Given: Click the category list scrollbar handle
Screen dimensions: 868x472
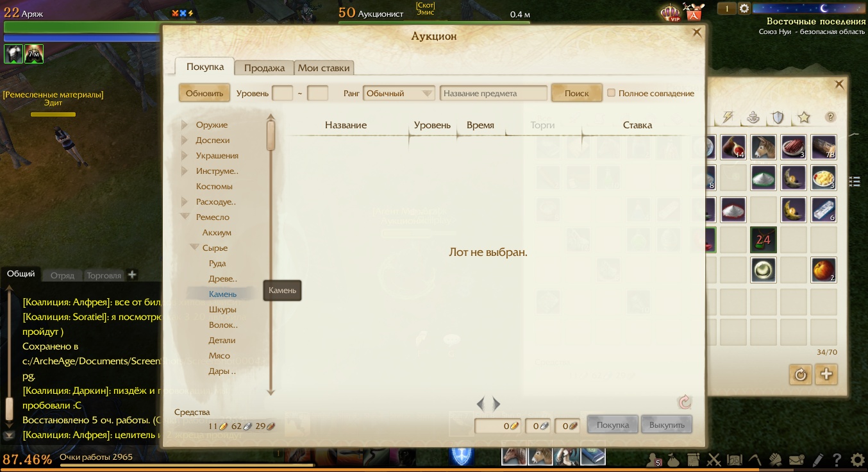Looking at the screenshot, I should click(x=271, y=136).
